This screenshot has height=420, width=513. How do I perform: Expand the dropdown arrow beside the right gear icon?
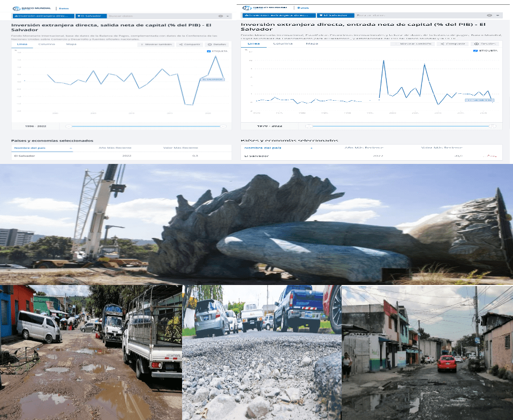(x=496, y=16)
